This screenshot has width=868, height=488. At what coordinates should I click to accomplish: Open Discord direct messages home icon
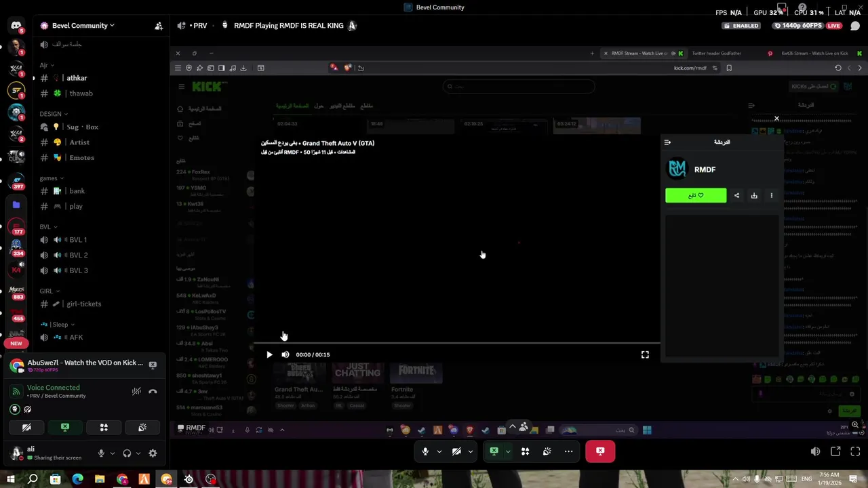point(16,26)
